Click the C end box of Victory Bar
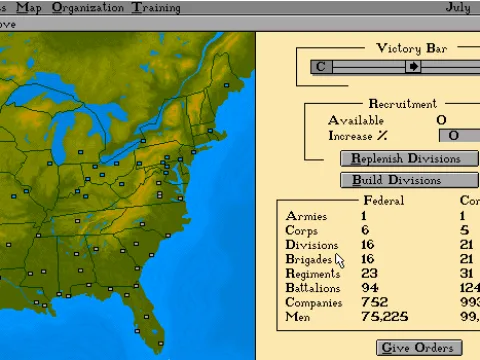This screenshot has width=480, height=360. [321, 67]
